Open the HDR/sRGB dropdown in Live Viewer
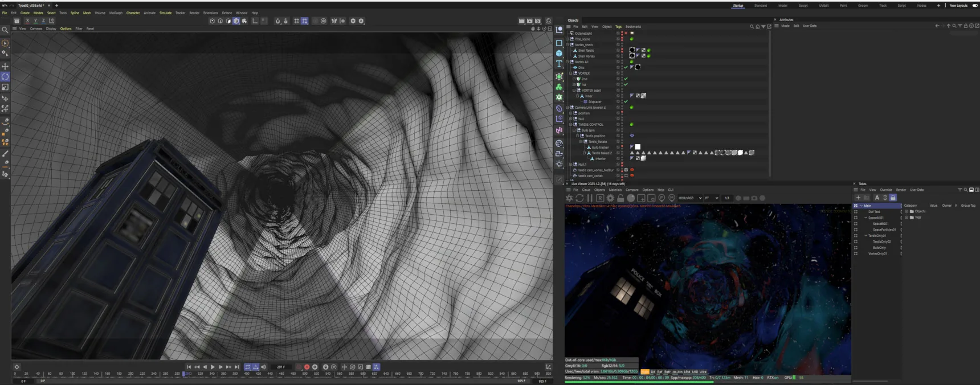Viewport: 980px width, 385px height. [689, 198]
